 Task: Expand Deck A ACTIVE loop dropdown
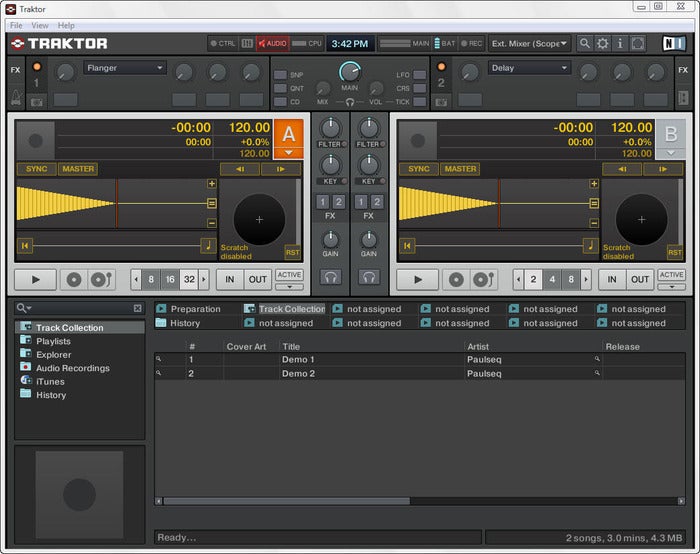pos(289,287)
